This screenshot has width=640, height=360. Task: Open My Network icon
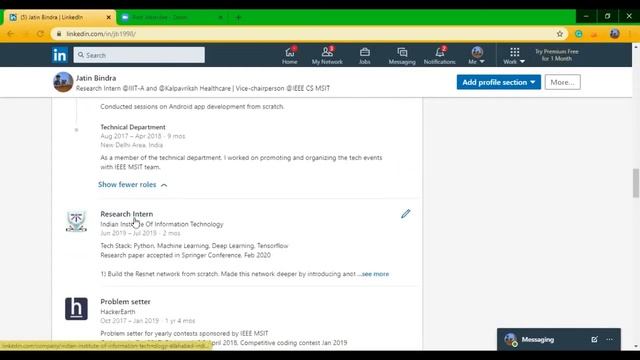pyautogui.click(x=327, y=55)
